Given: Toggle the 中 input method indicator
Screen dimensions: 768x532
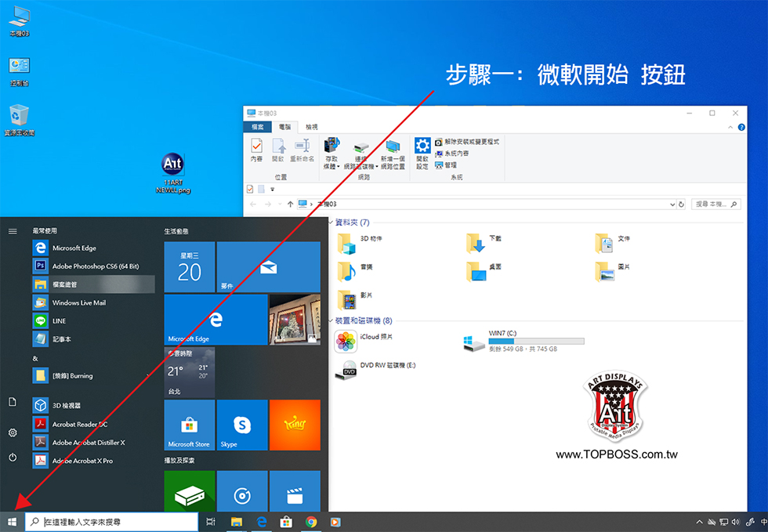Looking at the screenshot, I should 763,521.
